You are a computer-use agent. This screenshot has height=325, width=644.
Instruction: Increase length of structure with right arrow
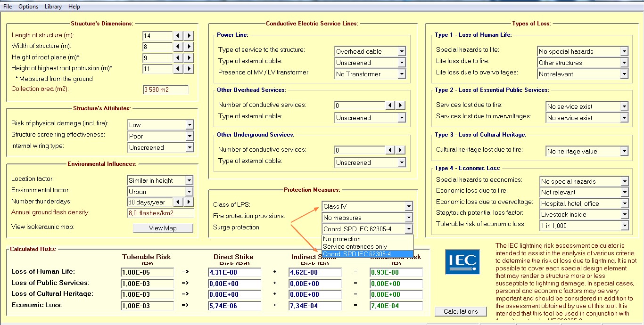click(189, 36)
